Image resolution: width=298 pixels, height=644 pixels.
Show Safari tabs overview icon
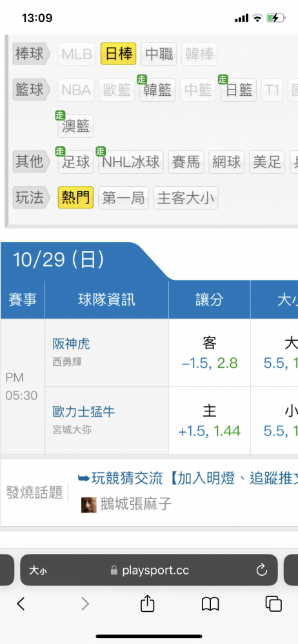tap(273, 603)
